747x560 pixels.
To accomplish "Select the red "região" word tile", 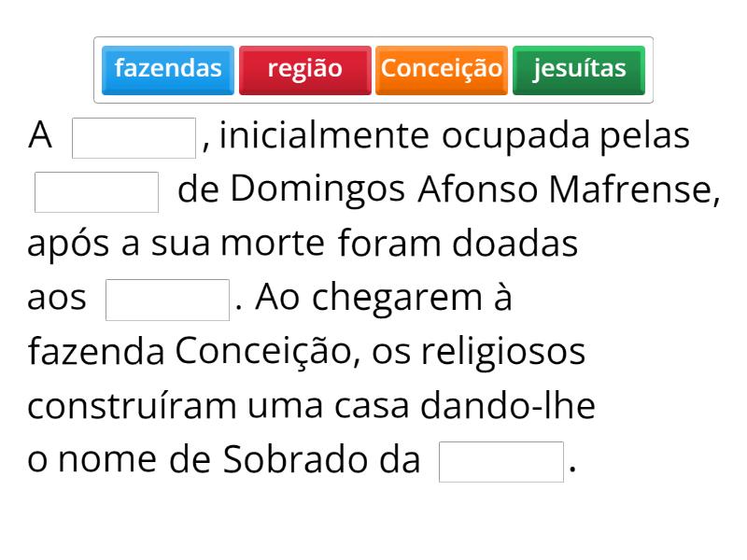I will pos(304,69).
